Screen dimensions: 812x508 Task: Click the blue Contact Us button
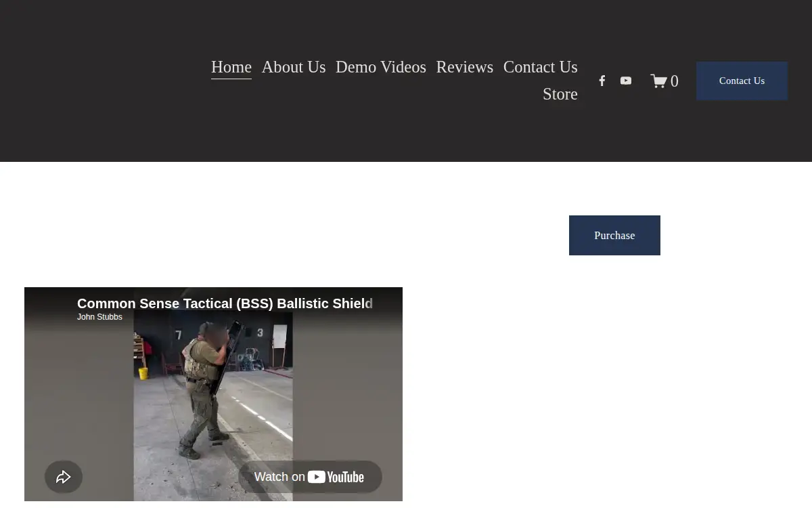tap(742, 81)
